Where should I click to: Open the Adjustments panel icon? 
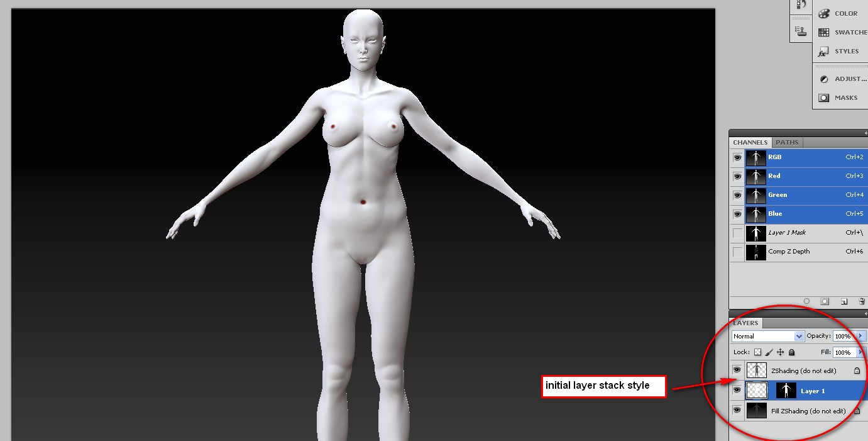click(823, 79)
